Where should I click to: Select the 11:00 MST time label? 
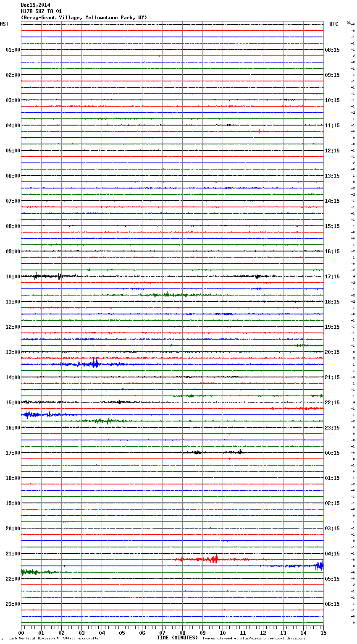pyautogui.click(x=13, y=302)
